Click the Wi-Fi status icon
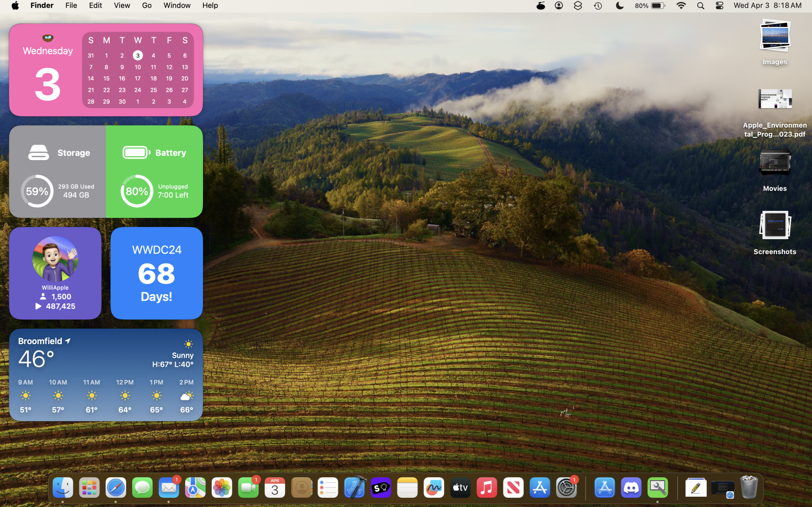The image size is (812, 507). (x=681, y=6)
